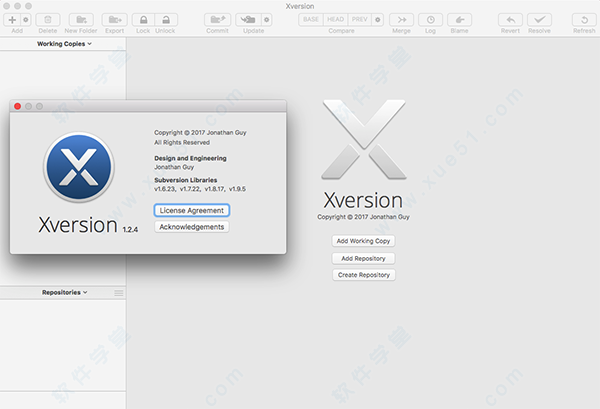Click the blue Xversion app logo
The image size is (600, 409).
pos(79,167)
